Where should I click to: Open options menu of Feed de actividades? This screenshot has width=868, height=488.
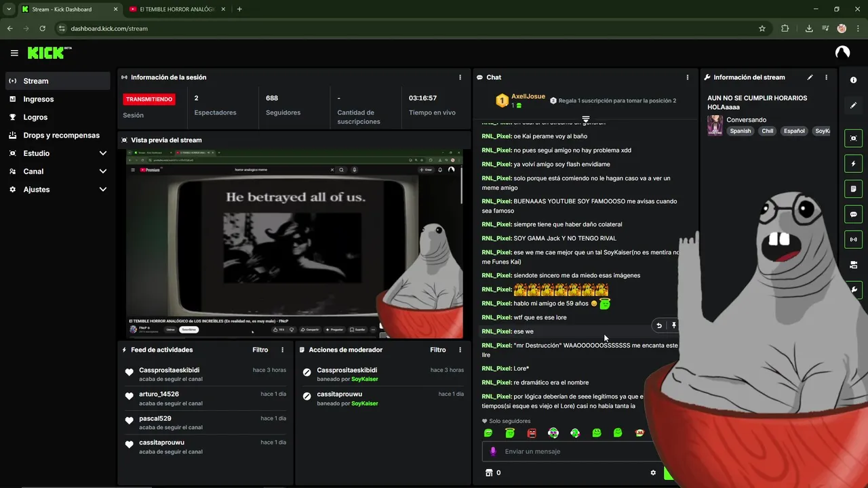pyautogui.click(x=283, y=350)
